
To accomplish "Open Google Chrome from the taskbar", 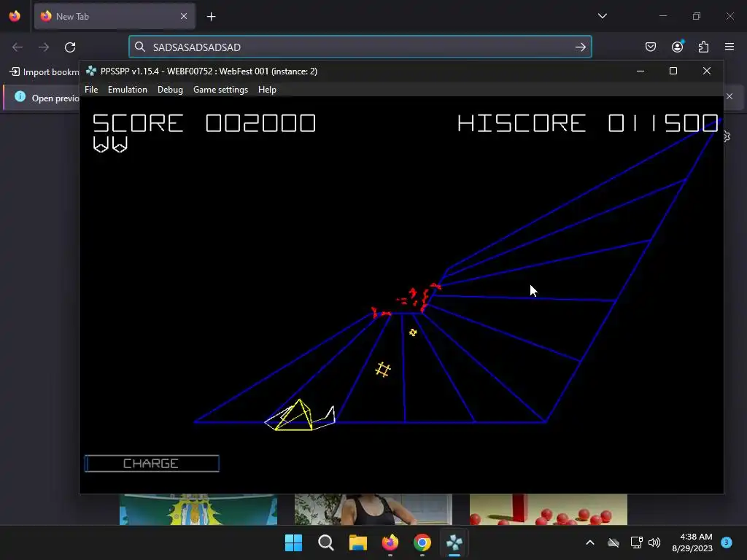I will pyautogui.click(x=422, y=542).
